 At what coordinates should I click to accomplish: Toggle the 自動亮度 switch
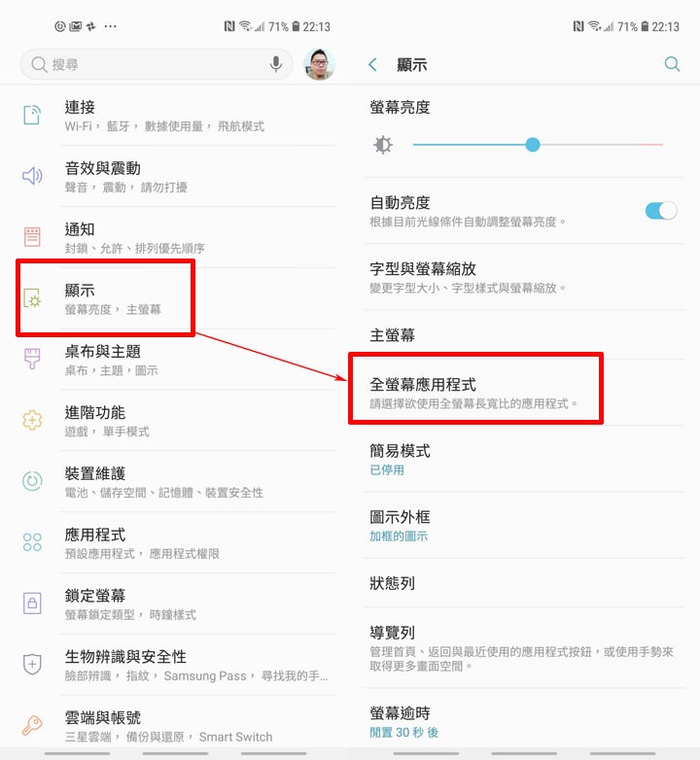pyautogui.click(x=661, y=211)
